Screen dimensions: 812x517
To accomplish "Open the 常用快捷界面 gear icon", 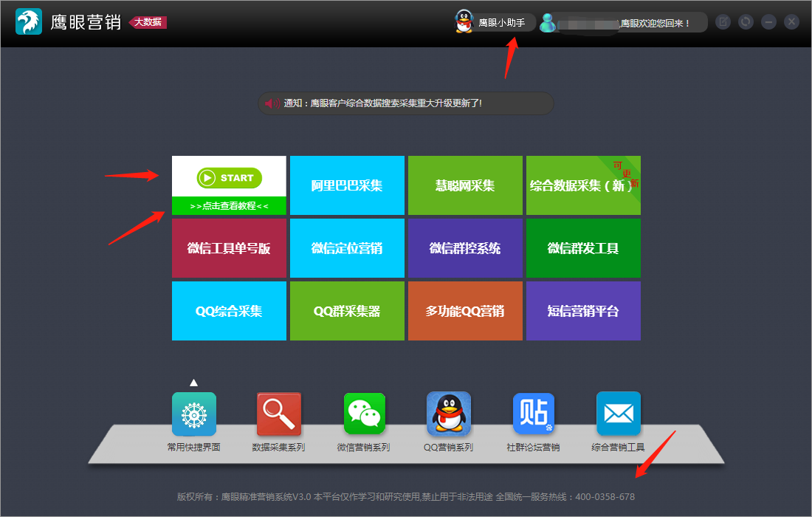I will click(x=193, y=414).
